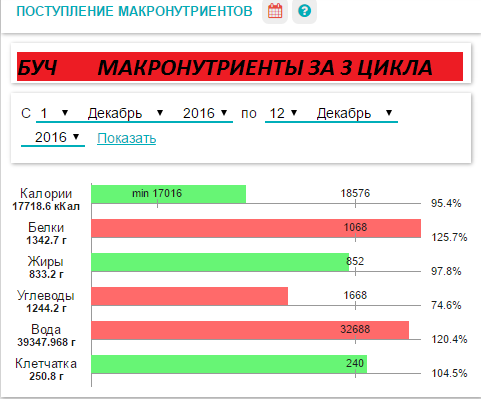This screenshot has width=481, height=399.
Task: Open the end month dropdown Декабрь
Action: [x=354, y=113]
